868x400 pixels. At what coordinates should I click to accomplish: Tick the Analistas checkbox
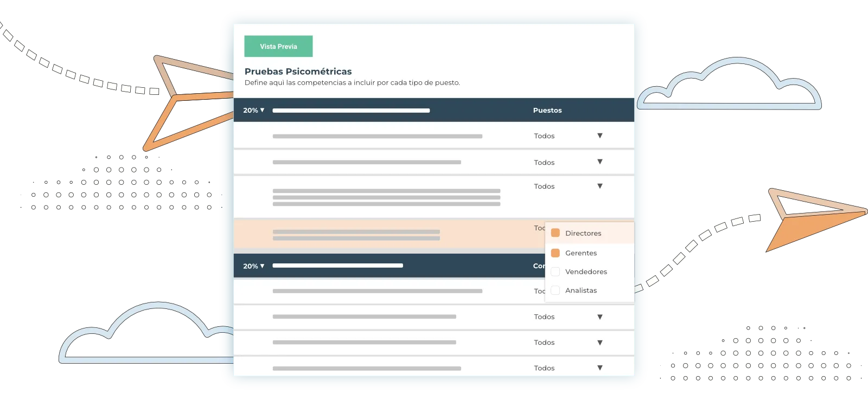(x=556, y=291)
